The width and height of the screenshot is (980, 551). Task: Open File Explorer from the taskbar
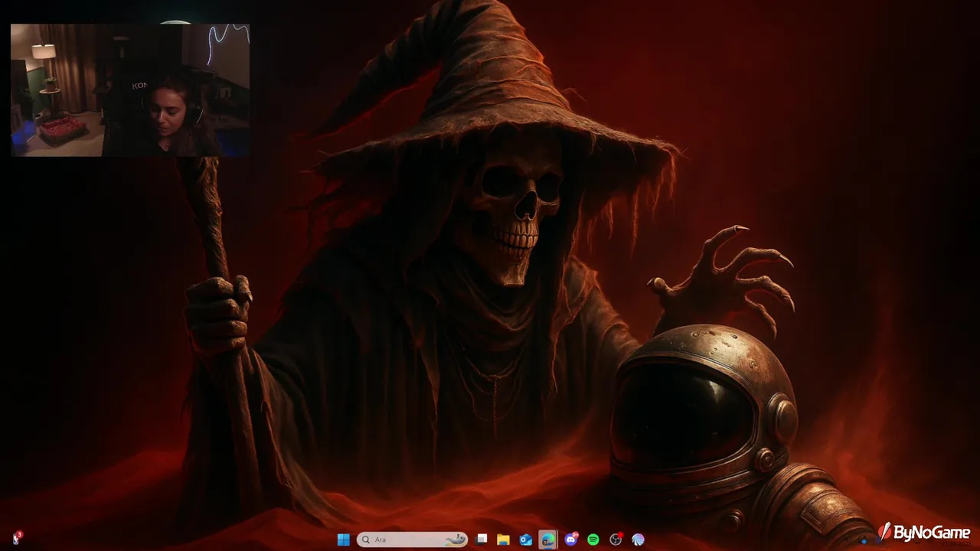pos(503,540)
